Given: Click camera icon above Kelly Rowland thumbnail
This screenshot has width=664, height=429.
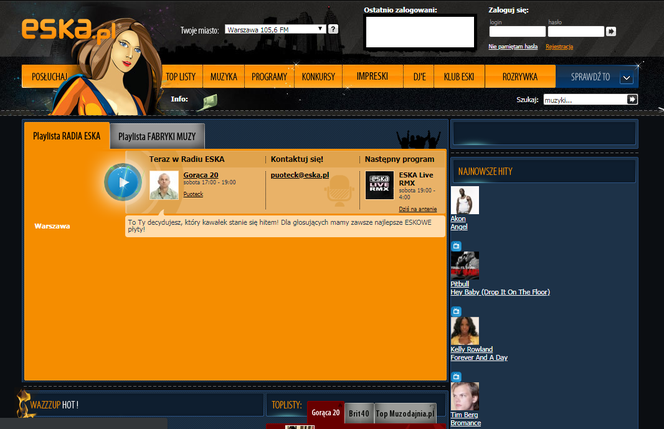Looking at the screenshot, I should point(456,311).
